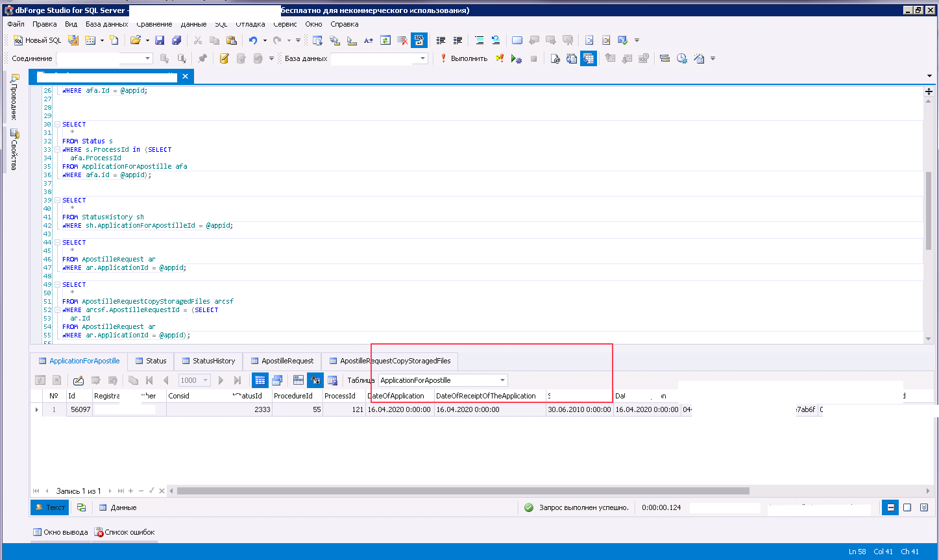
Task: Open the Отладка menu
Action: [x=250, y=24]
